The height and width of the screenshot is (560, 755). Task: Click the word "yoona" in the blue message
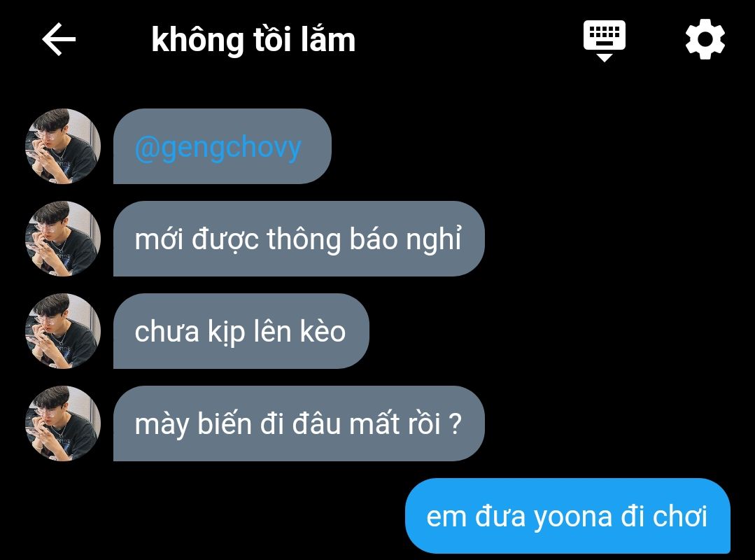tap(572, 519)
